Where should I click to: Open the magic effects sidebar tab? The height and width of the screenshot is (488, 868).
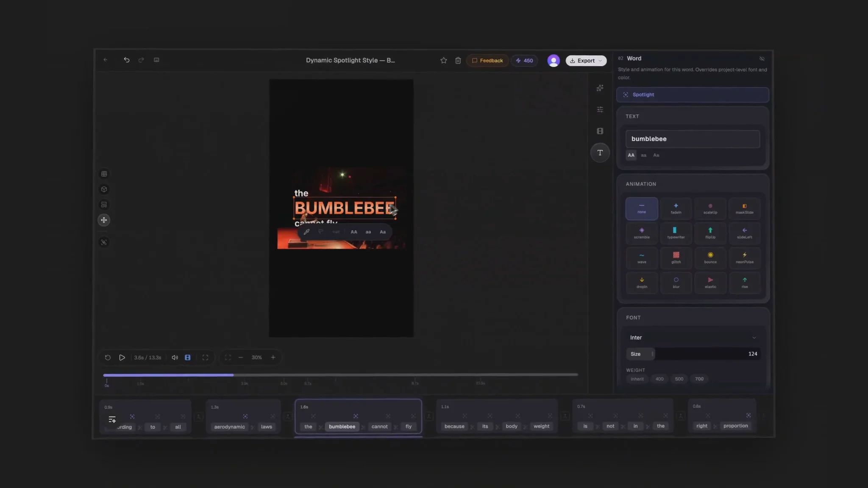pos(600,88)
